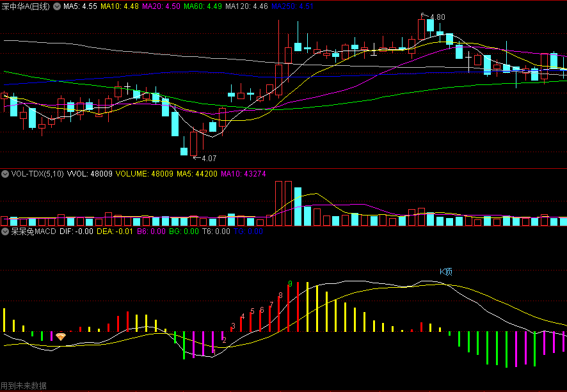Select the volume MA10: 43274 label
The width and height of the screenshot is (567, 392).
point(243,174)
